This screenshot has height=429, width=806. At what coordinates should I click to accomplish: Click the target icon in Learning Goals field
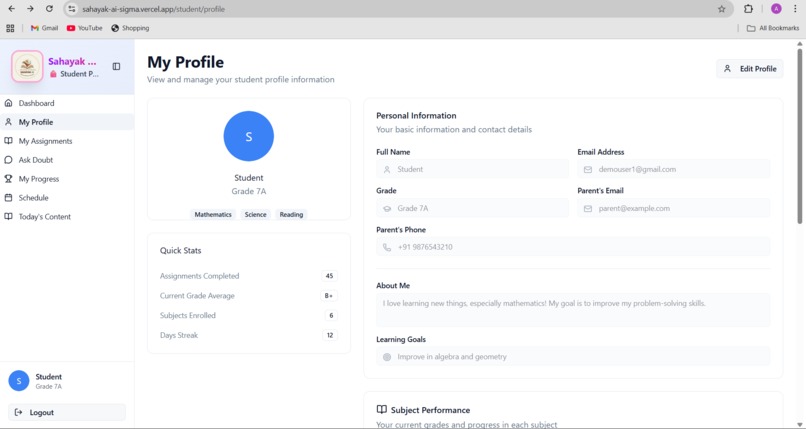click(387, 357)
